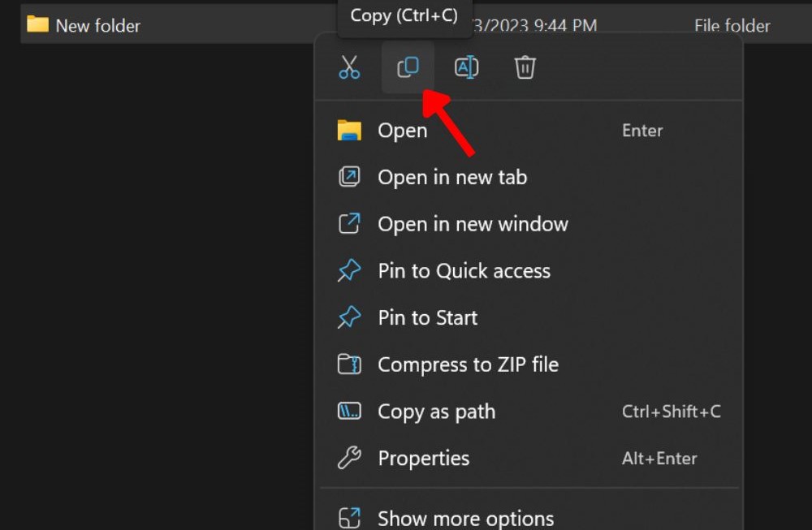Click the Compress to ZIP file icon
Image resolution: width=812 pixels, height=530 pixels.
tap(348, 364)
